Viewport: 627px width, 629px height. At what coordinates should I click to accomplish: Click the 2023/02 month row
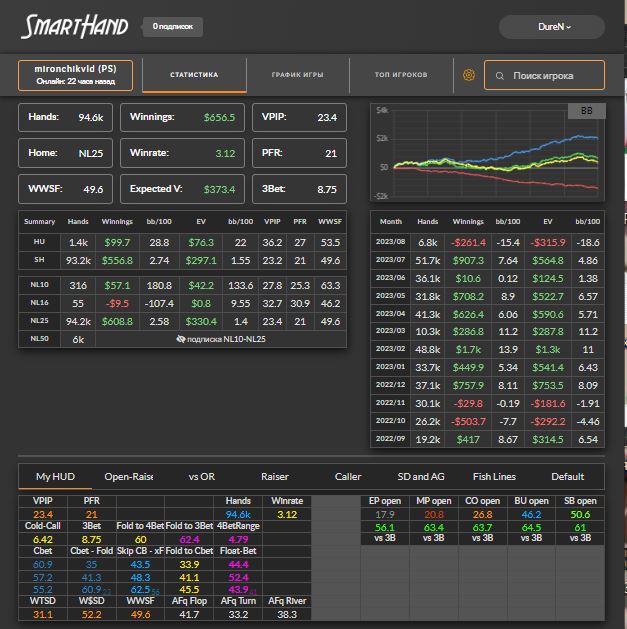pos(487,349)
